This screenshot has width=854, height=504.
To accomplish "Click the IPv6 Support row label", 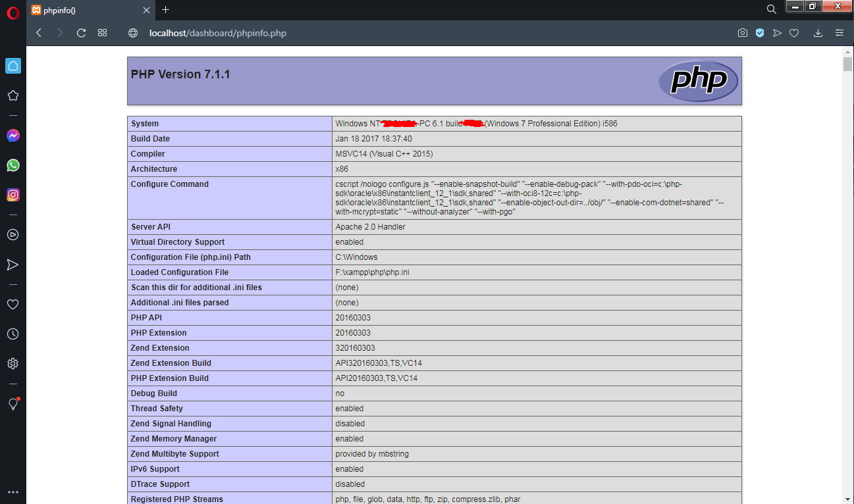I will point(155,469).
